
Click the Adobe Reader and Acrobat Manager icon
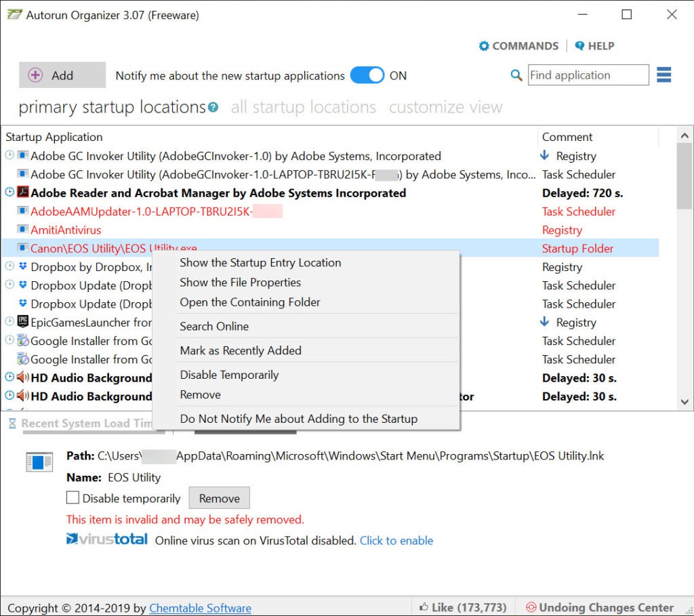(23, 192)
